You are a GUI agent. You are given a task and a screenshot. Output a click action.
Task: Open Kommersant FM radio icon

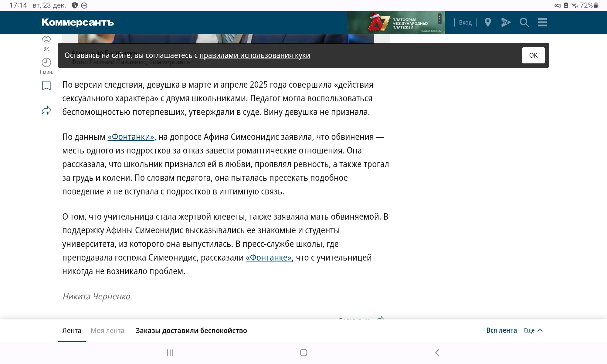[506, 22]
